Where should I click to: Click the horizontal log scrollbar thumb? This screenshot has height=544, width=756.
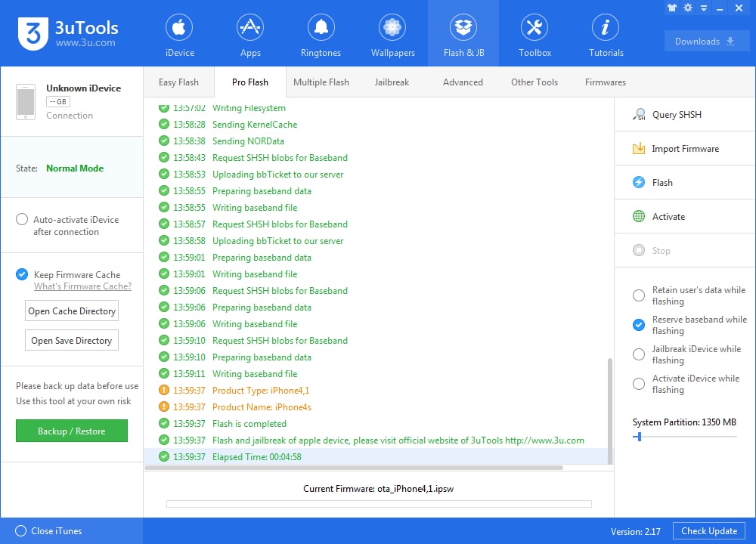(353, 468)
